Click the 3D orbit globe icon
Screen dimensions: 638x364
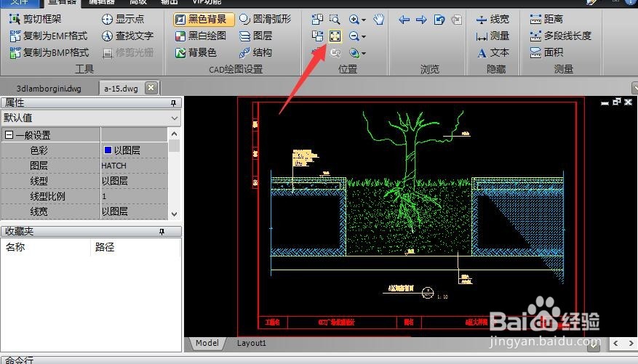354,53
